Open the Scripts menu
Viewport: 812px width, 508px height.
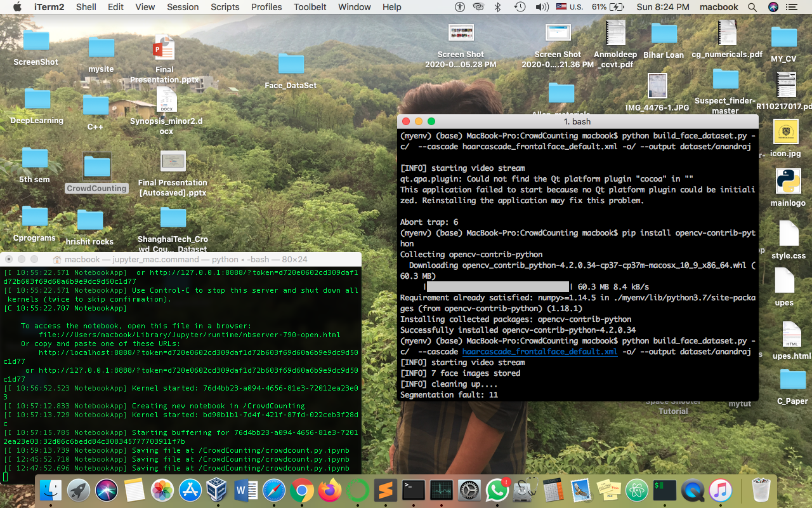[x=225, y=7]
